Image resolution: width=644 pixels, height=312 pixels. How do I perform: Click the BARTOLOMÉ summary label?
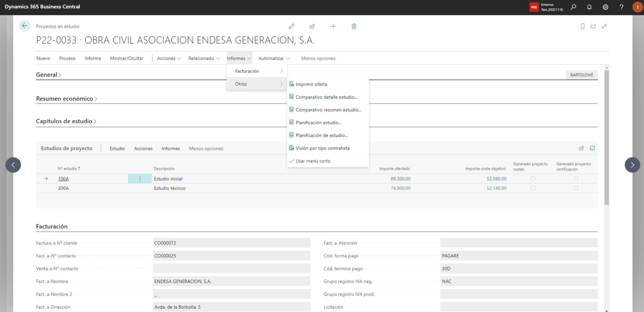pyautogui.click(x=581, y=75)
